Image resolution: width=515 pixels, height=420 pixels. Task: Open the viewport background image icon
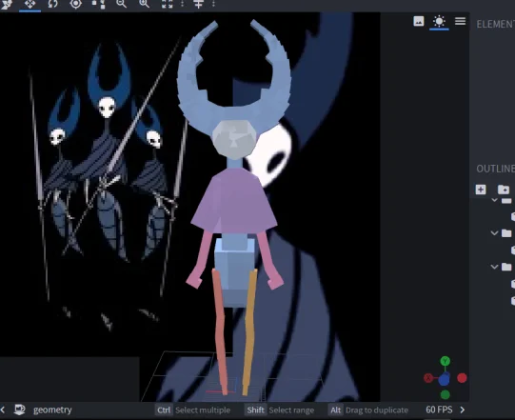click(x=419, y=21)
